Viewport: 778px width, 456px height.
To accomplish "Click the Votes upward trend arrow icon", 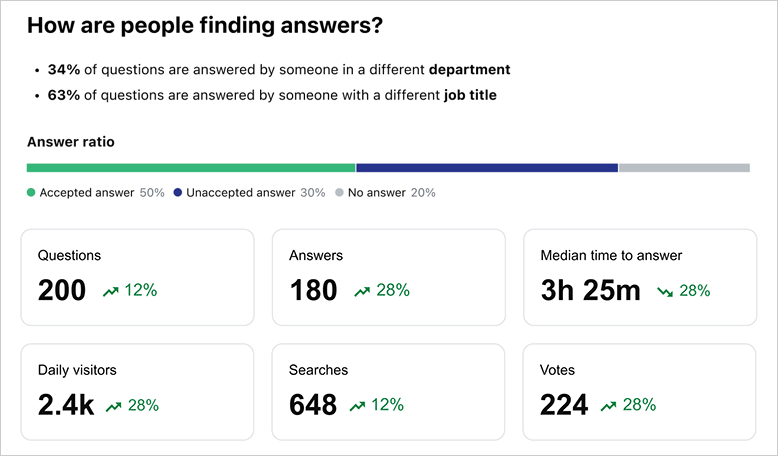I will point(609,406).
